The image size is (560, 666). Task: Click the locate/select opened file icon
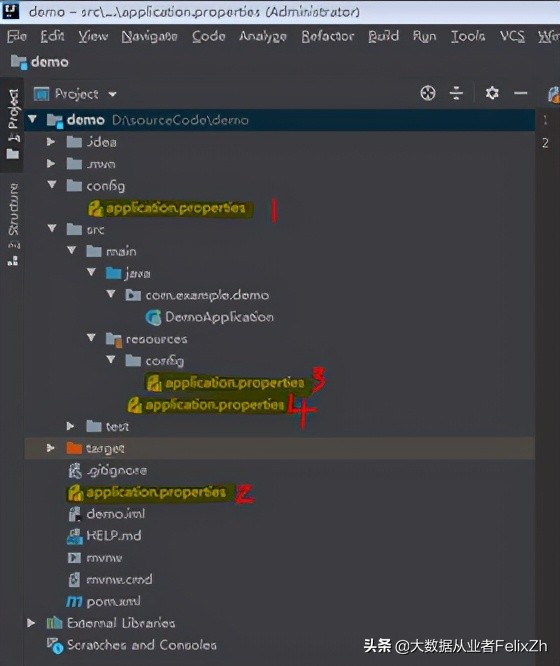pyautogui.click(x=428, y=93)
